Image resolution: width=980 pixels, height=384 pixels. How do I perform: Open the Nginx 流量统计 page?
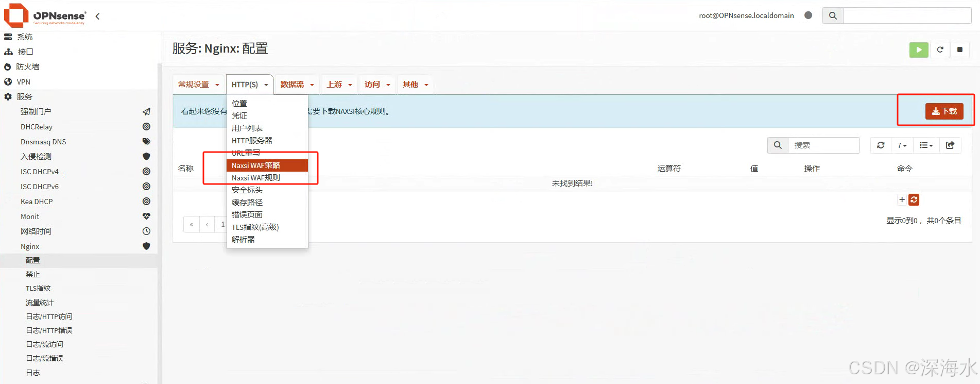(x=40, y=303)
